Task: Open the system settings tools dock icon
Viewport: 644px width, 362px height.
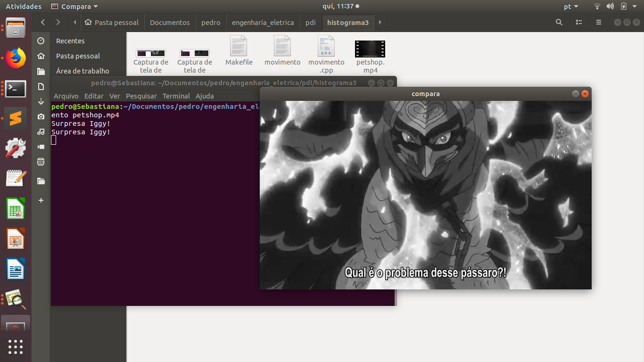Action: point(16,148)
